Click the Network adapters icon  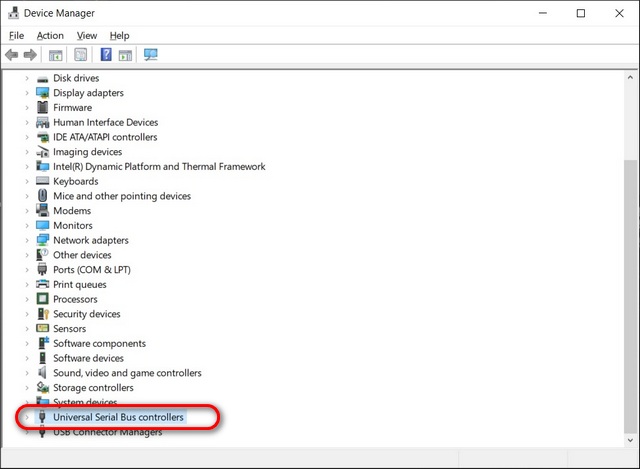pos(42,240)
